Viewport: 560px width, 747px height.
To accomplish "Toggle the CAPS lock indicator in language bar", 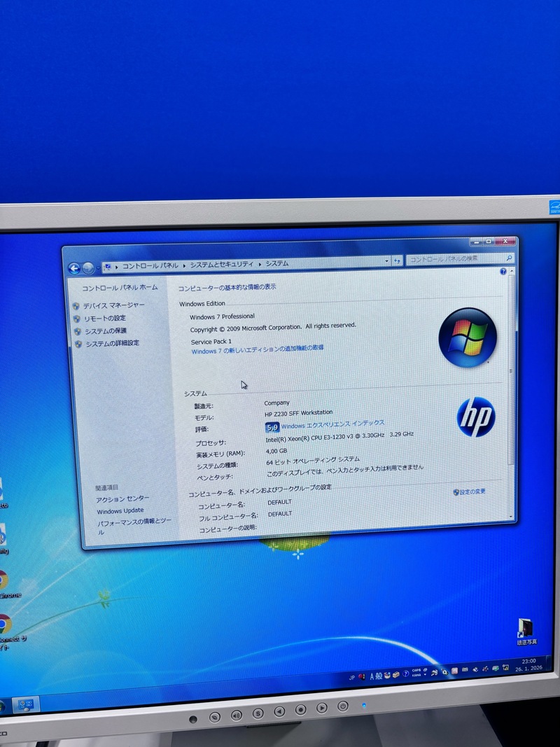I will pyautogui.click(x=416, y=671).
